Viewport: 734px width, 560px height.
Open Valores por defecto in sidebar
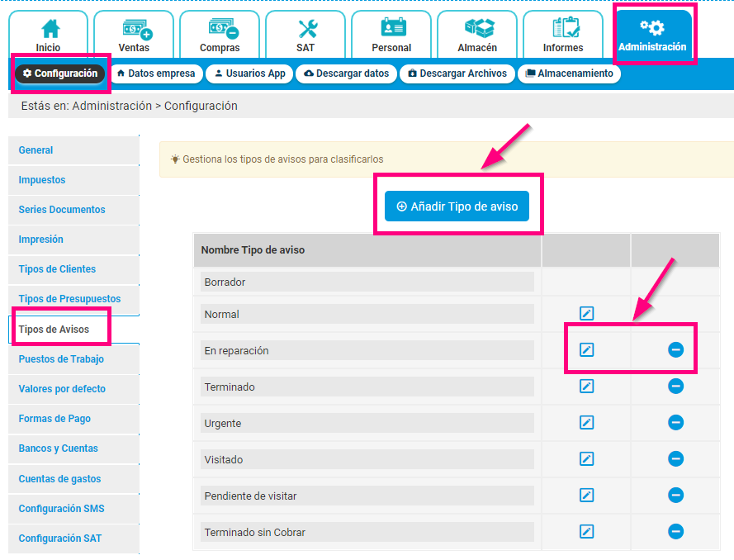point(73,389)
